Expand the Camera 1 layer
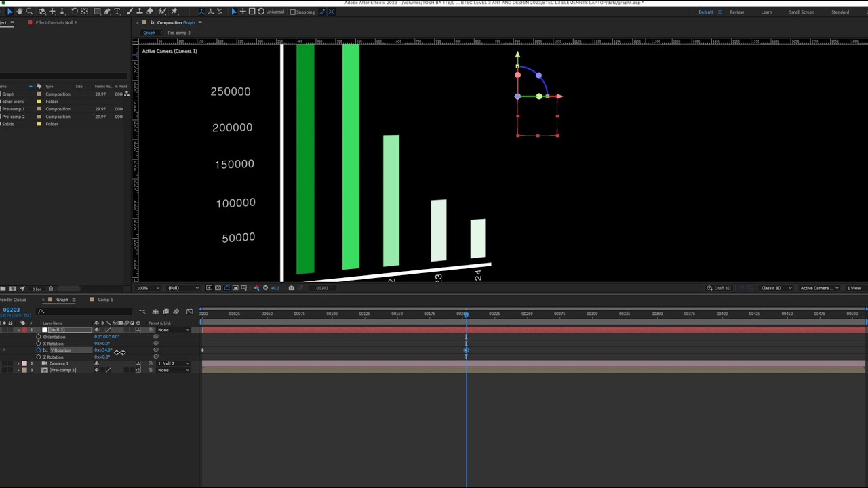The image size is (868, 488). pyautogui.click(x=18, y=363)
